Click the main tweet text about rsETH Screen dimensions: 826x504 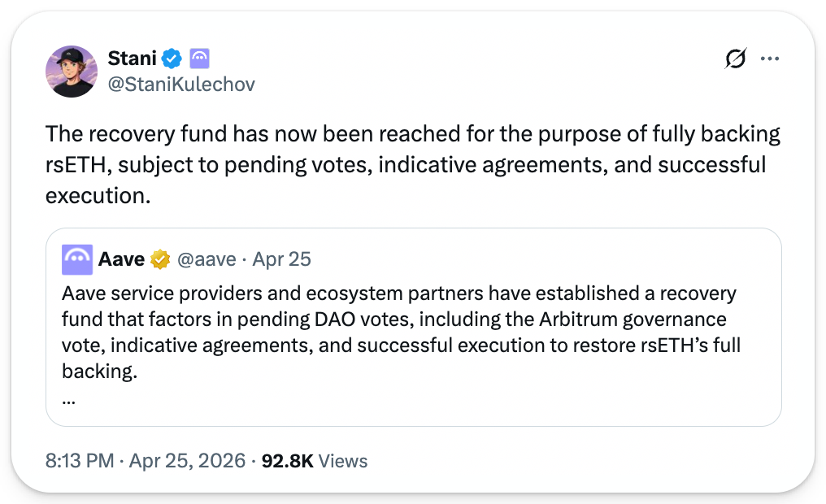point(406,165)
